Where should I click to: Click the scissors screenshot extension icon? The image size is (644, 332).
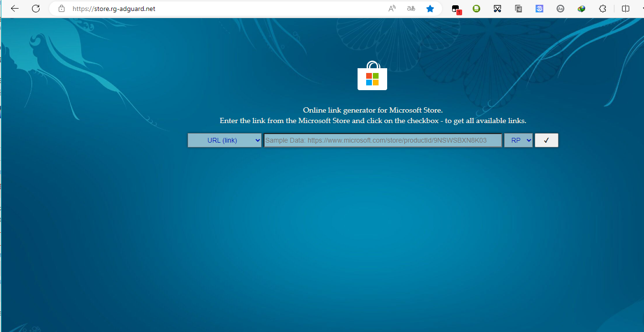pyautogui.click(x=497, y=9)
